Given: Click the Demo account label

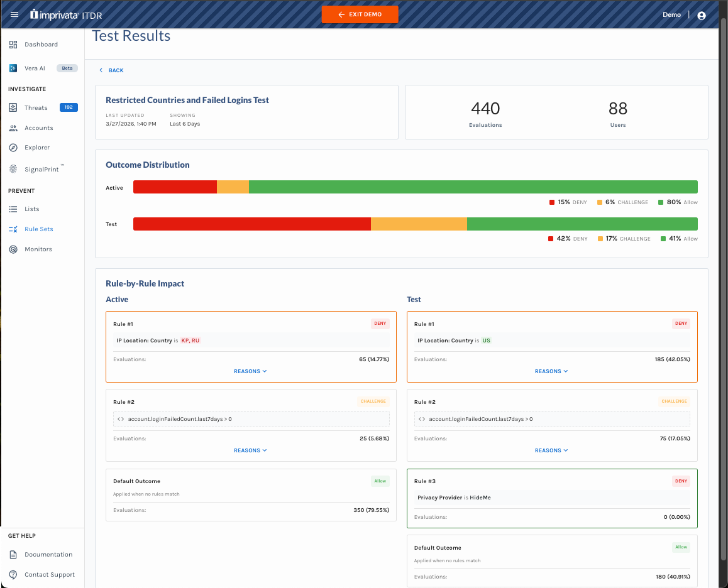Looking at the screenshot, I should tap(671, 15).
